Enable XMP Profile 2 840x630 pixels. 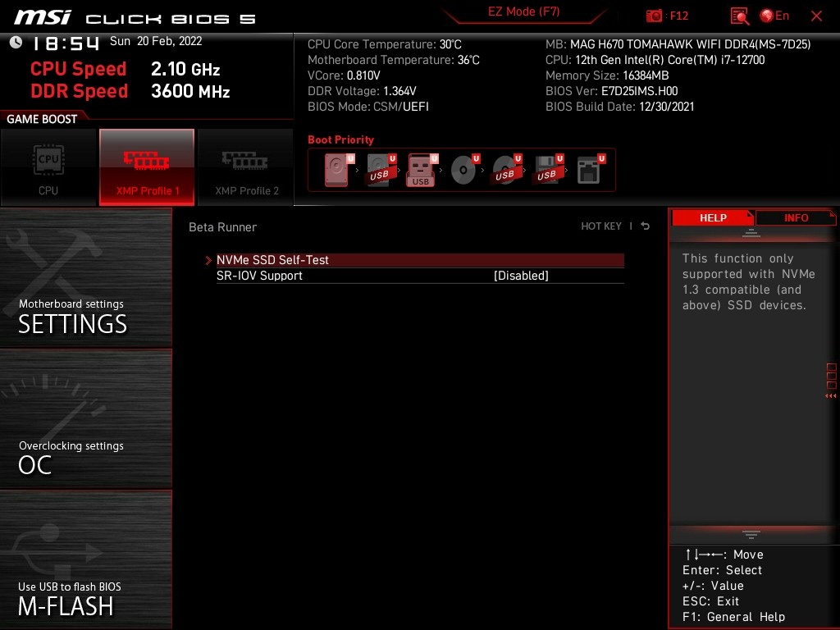246,167
